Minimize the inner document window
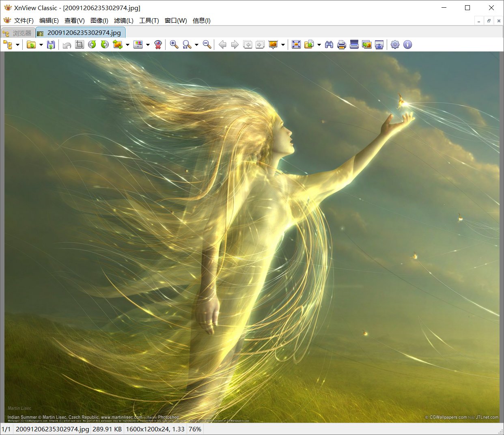This screenshot has height=435, width=504. click(479, 21)
